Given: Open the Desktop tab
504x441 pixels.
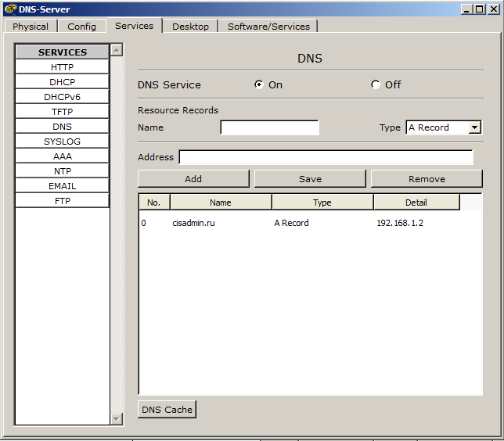Looking at the screenshot, I should 190,27.
